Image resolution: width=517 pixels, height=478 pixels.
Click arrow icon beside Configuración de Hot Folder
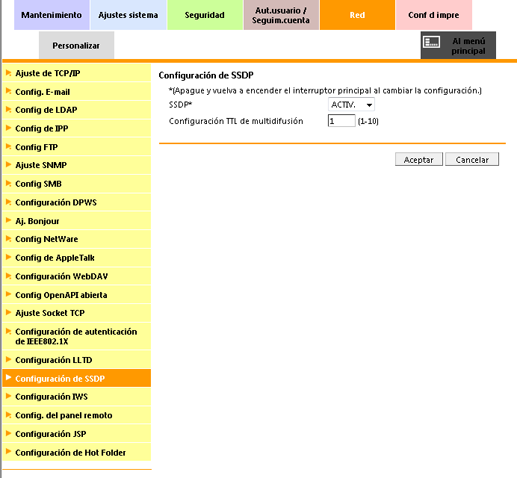[x=9, y=452]
